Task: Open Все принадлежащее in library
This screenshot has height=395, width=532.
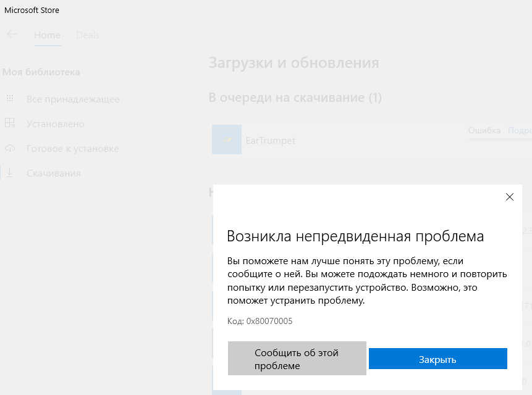Action: pyautogui.click(x=73, y=99)
